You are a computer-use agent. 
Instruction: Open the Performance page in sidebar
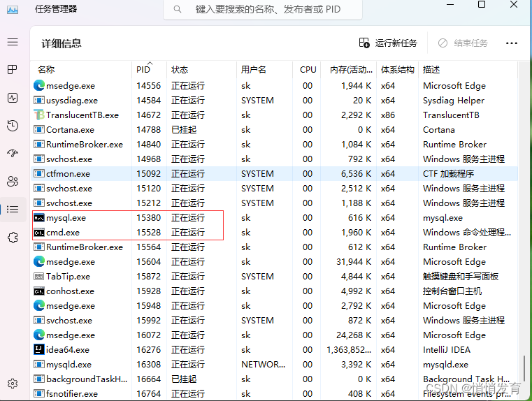[13, 98]
